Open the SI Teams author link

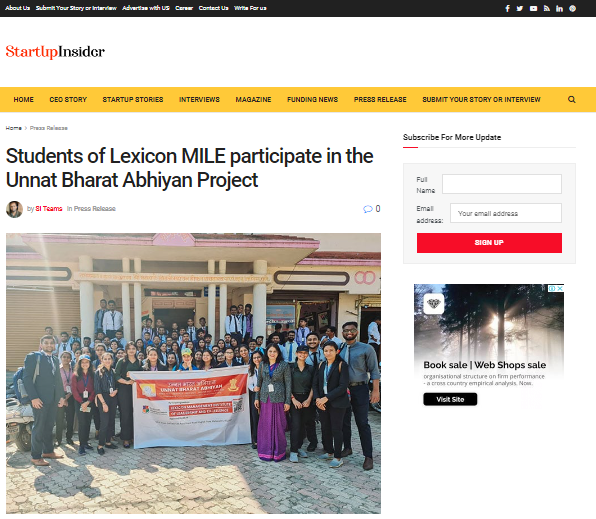tap(49, 209)
